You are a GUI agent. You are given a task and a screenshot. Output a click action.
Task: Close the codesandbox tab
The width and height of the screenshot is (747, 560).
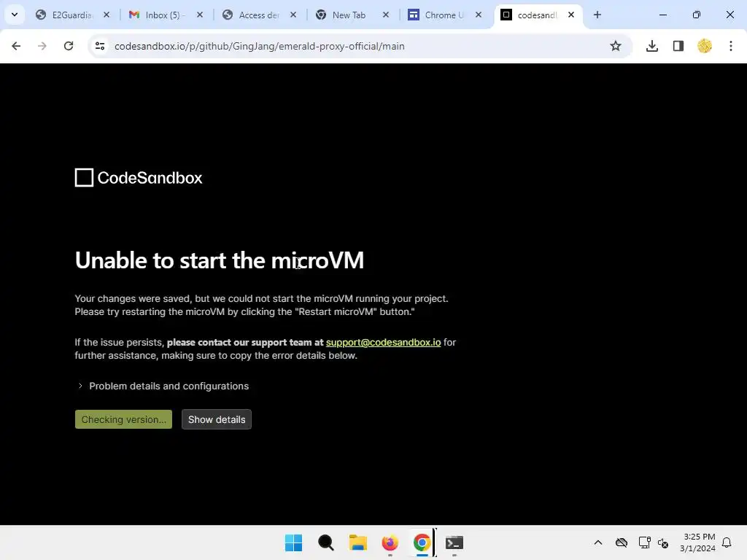571,15
